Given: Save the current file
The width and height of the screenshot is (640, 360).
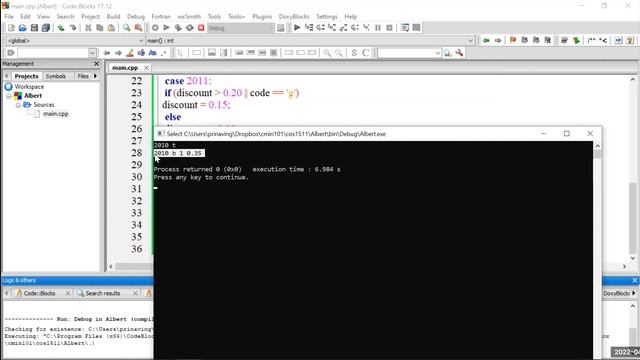Looking at the screenshot, I should point(34,28).
